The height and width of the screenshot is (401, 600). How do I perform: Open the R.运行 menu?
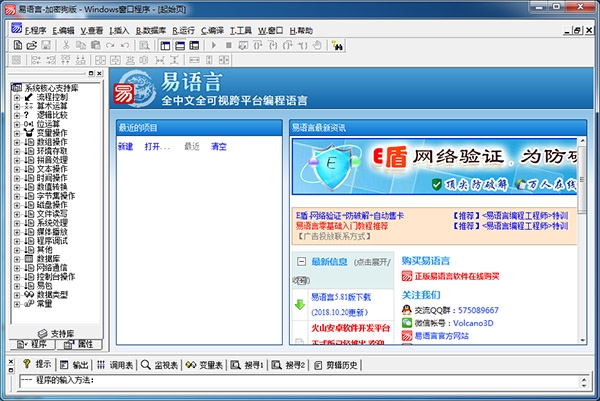click(x=183, y=31)
